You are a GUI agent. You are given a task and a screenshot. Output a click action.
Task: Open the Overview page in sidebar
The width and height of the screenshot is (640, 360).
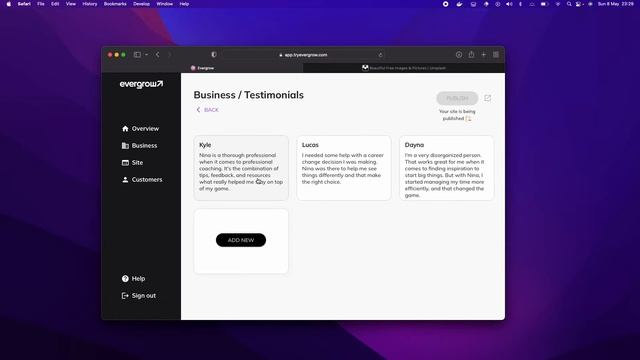pyautogui.click(x=140, y=129)
